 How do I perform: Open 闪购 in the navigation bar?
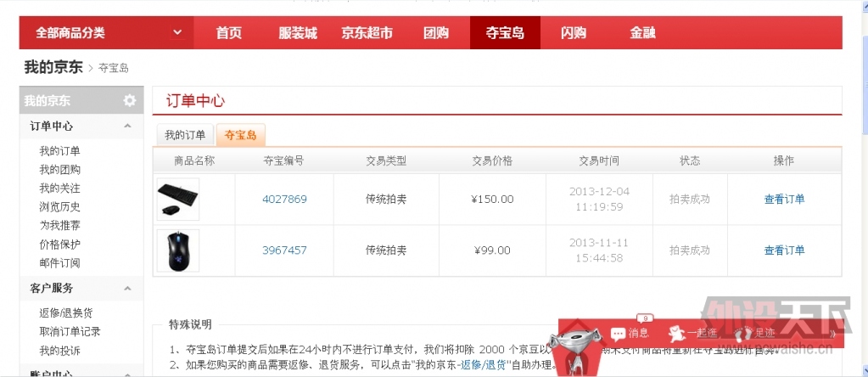click(x=573, y=33)
